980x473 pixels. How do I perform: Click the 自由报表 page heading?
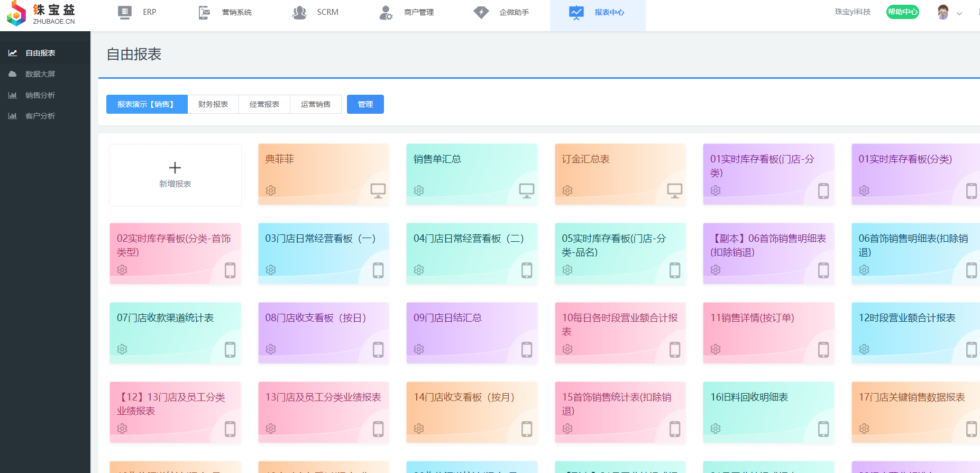point(134,54)
